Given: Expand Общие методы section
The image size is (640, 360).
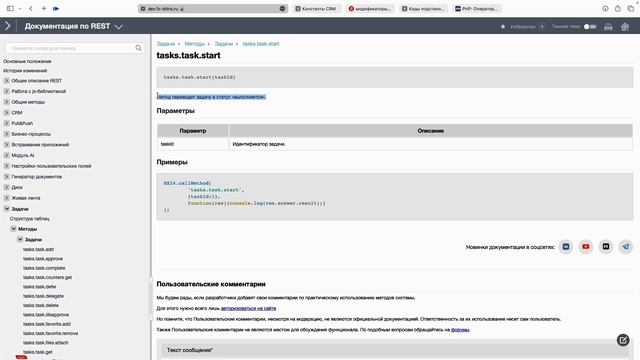Looking at the screenshot, I should pos(7,102).
